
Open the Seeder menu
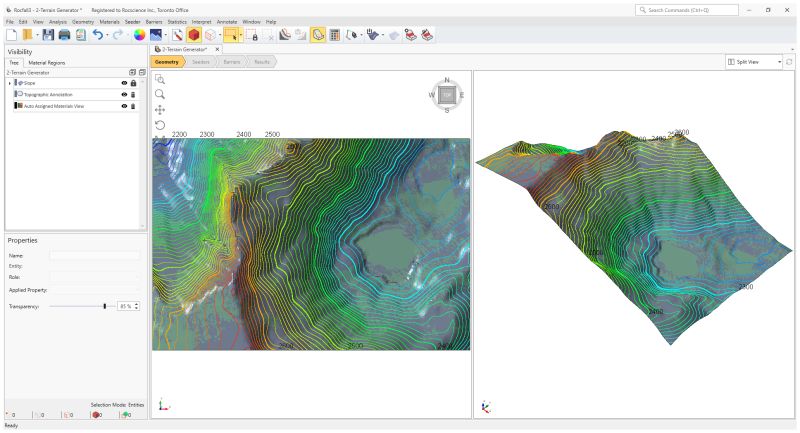(x=133, y=22)
